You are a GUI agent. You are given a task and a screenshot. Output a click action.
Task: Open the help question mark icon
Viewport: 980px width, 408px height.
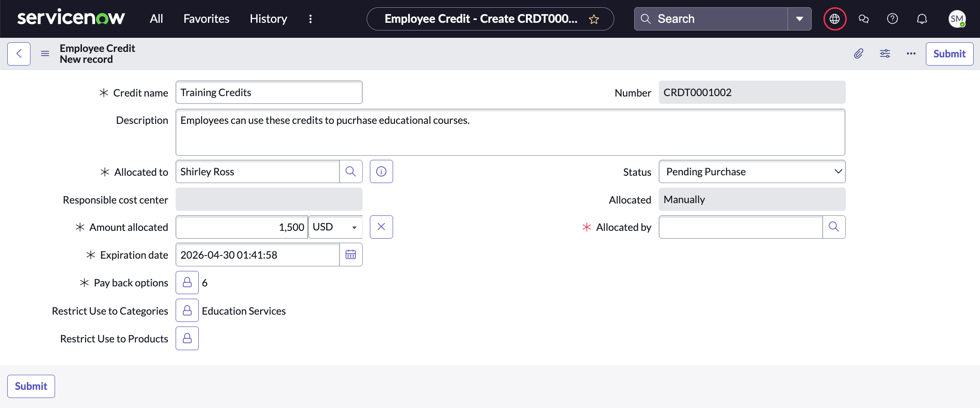pyautogui.click(x=893, y=19)
